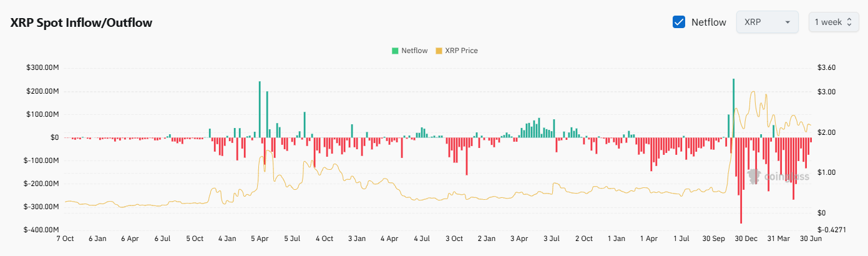Image resolution: width=868 pixels, height=256 pixels.
Task: Click the 30 Jun x-axis date label
Action: (x=811, y=239)
